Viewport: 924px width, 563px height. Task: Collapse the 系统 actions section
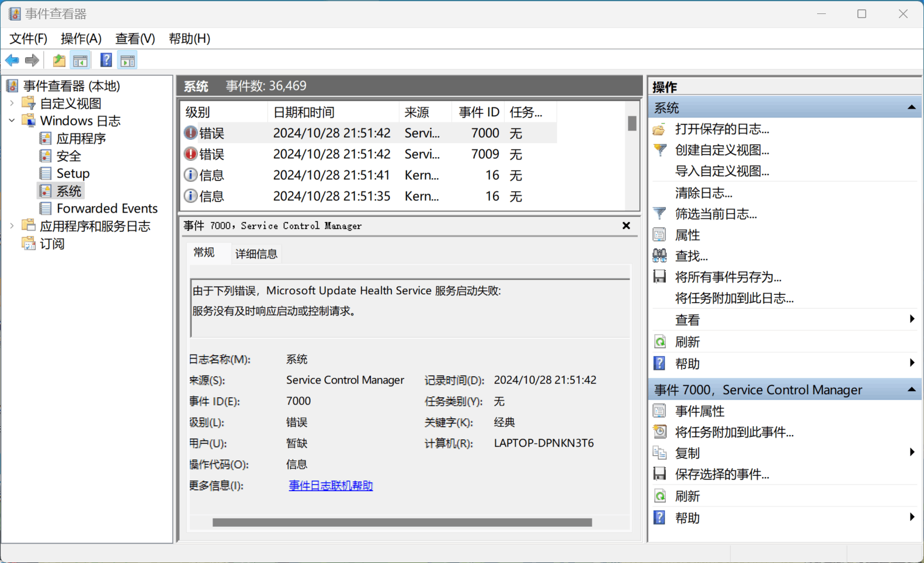[x=911, y=107]
